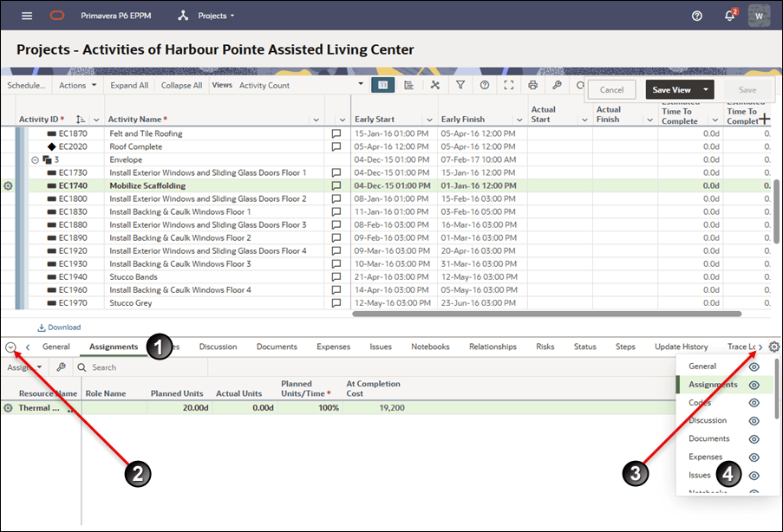
Task: Click the horizontal scrollbar under the activity grid
Action: click(x=547, y=314)
